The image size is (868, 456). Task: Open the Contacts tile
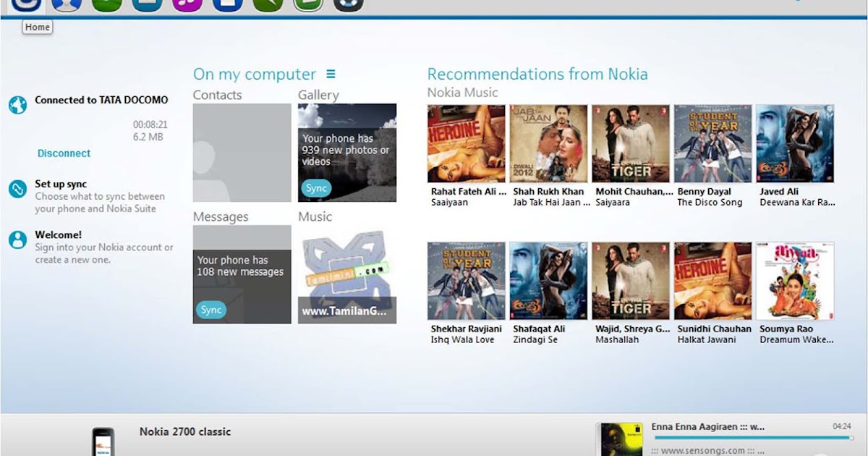pyautogui.click(x=242, y=153)
